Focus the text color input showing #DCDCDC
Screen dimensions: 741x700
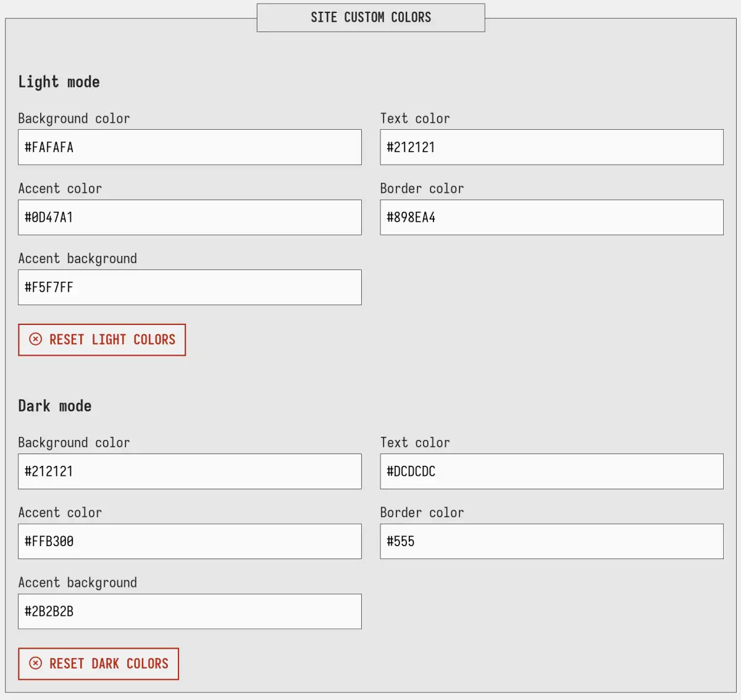[x=551, y=471]
